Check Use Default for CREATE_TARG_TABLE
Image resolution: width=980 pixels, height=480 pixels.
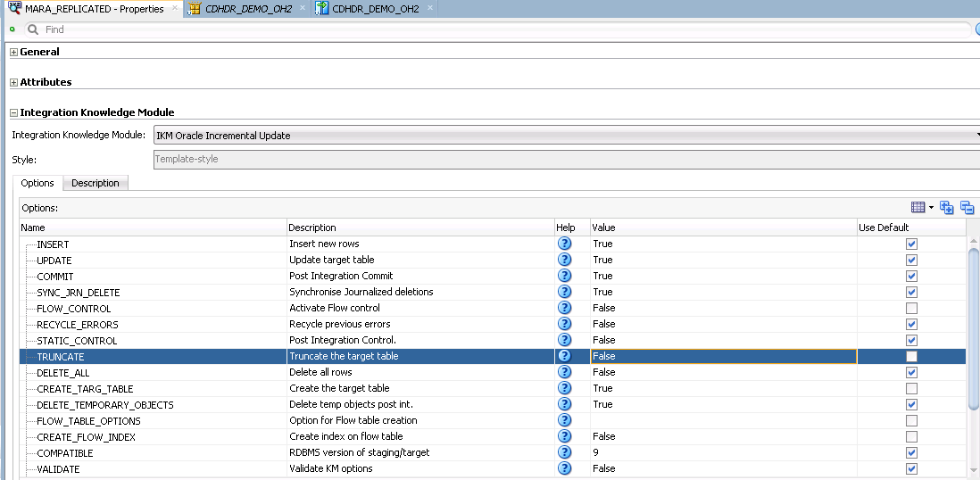pos(911,388)
